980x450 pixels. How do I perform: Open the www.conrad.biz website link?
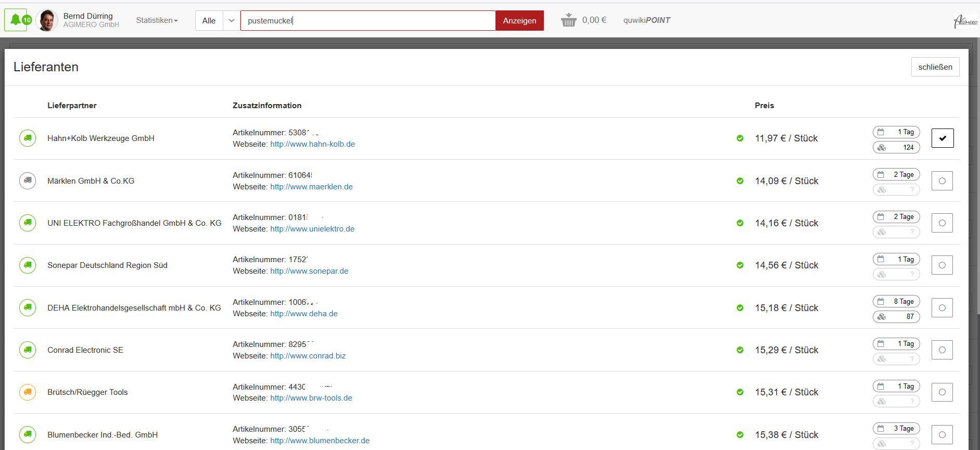tap(308, 356)
